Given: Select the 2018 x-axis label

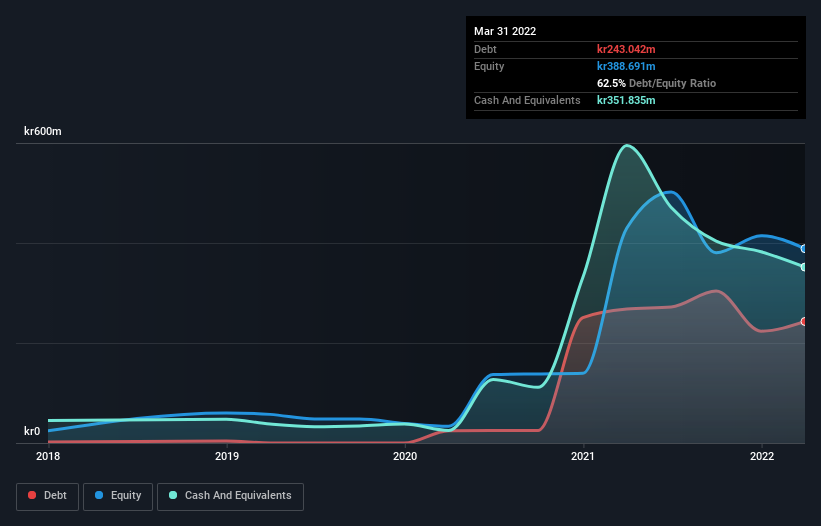Looking at the screenshot, I should click(x=48, y=456).
